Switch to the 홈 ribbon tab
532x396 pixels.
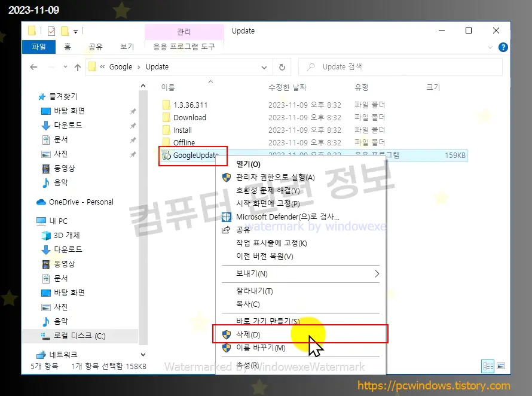68,47
